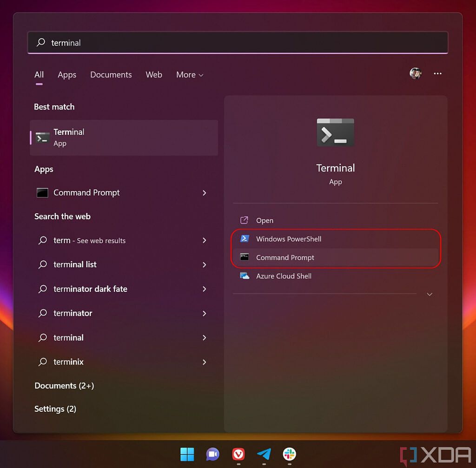
Task: Switch to the Web filter tab
Action: [x=154, y=74]
